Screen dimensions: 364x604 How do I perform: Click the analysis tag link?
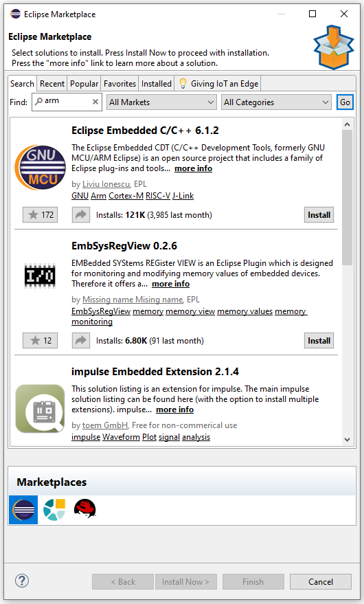tap(196, 437)
